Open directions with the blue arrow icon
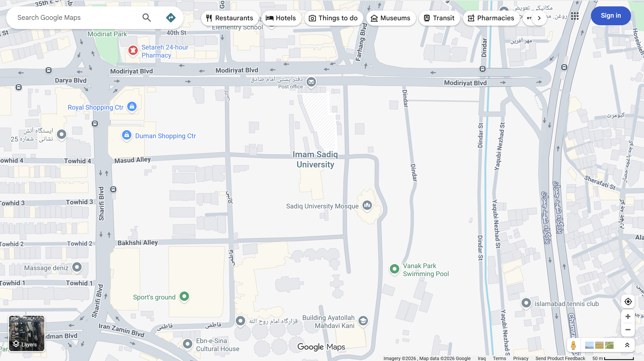Screen dimensions: 644x361 (171, 18)
